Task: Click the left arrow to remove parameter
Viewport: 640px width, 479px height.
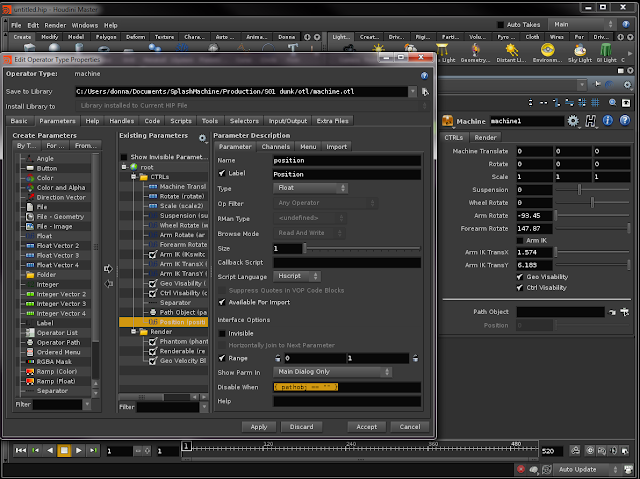Action: coord(108,284)
